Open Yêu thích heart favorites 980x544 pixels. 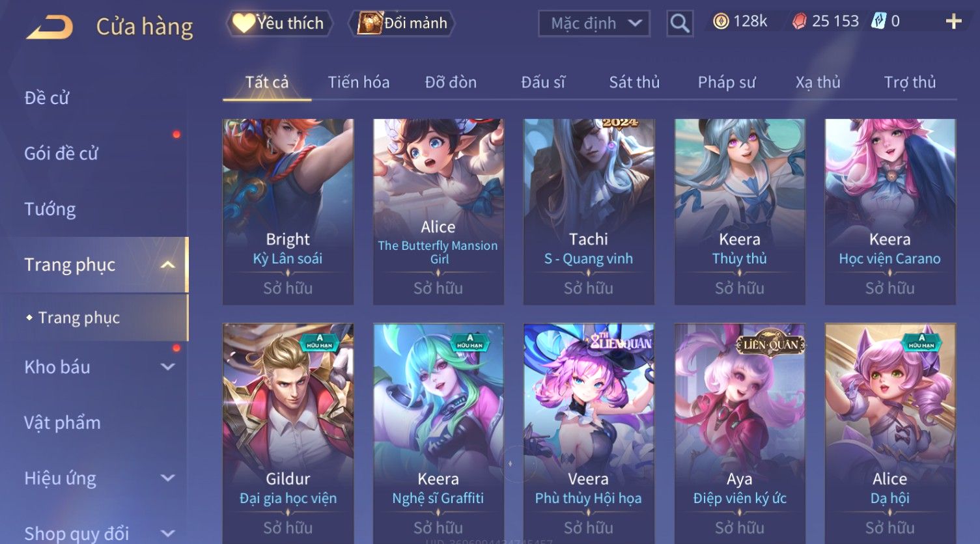[x=279, y=23]
